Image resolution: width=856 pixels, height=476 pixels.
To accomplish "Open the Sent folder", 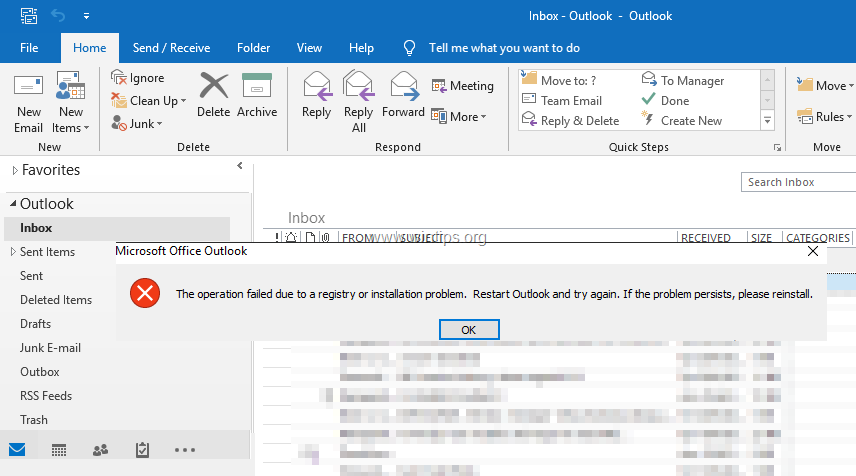I will pos(32,276).
